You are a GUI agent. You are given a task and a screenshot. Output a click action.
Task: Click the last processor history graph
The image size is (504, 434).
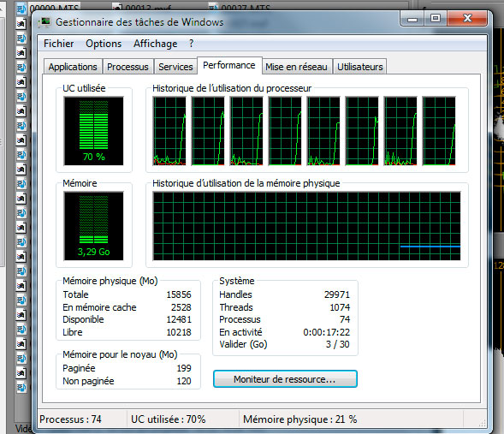pyautogui.click(x=439, y=131)
